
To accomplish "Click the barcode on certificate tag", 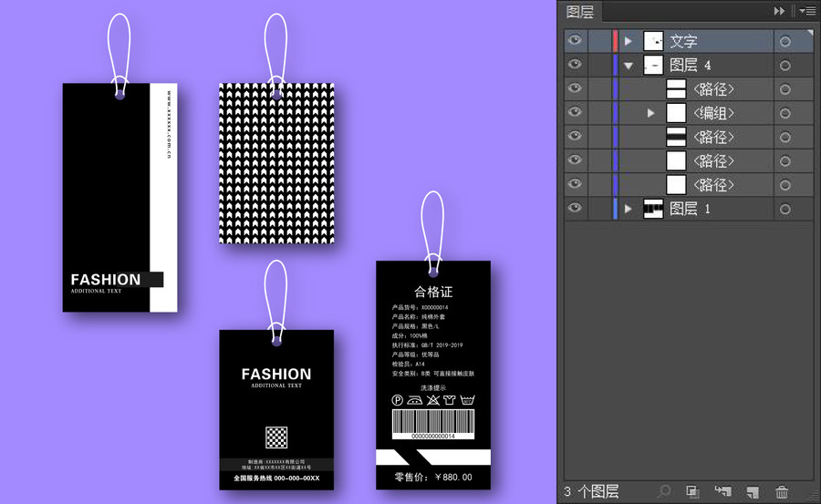I will (433, 424).
